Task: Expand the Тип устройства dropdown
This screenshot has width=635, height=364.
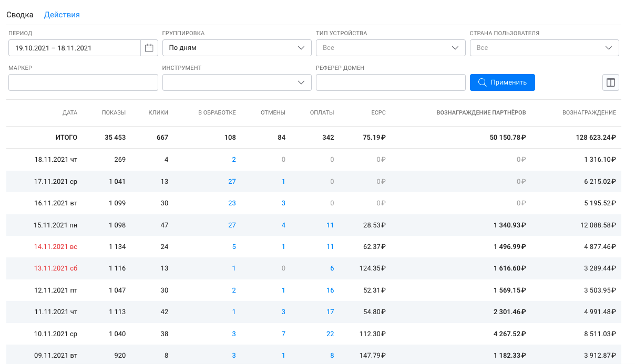Action: pyautogui.click(x=391, y=48)
